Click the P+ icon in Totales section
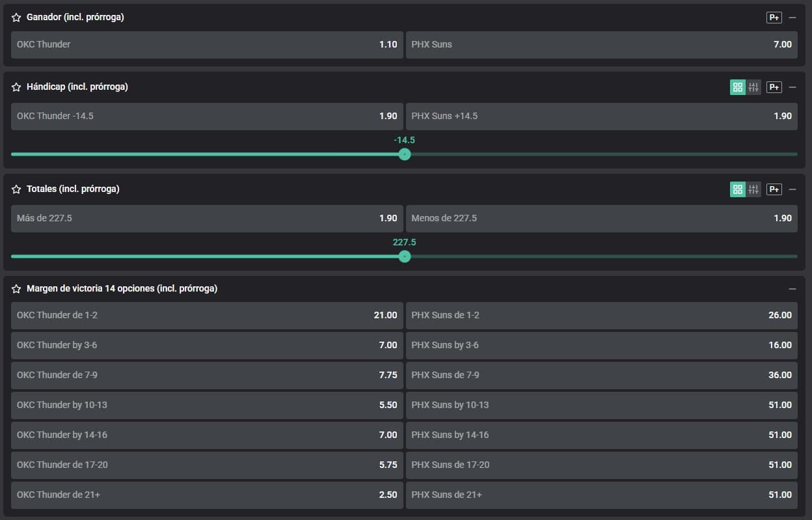Image resolution: width=812 pixels, height=520 pixels. point(774,189)
